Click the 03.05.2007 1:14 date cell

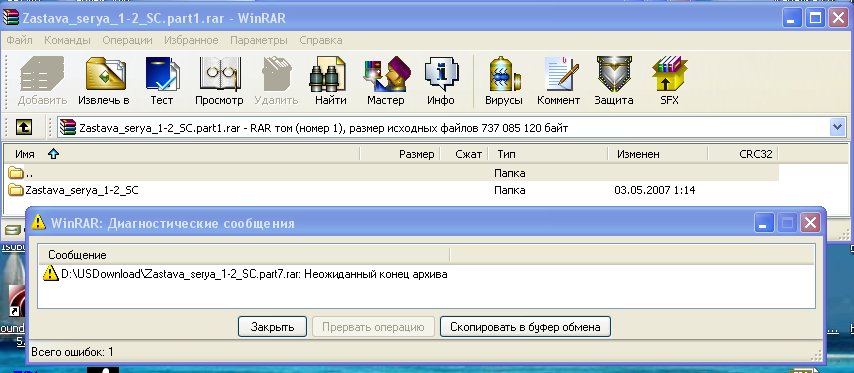(655, 191)
